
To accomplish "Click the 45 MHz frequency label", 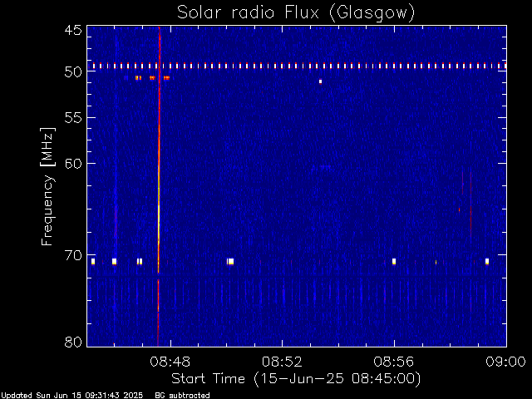I will tap(73, 30).
